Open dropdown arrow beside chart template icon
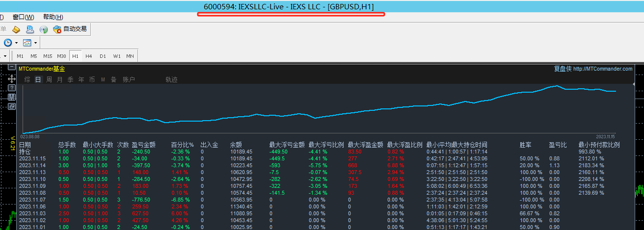This screenshot has width=644, height=230. (x=35, y=43)
